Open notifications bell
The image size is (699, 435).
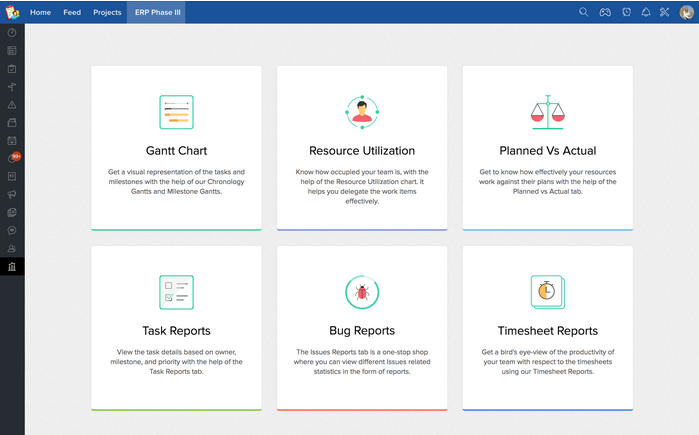[646, 12]
